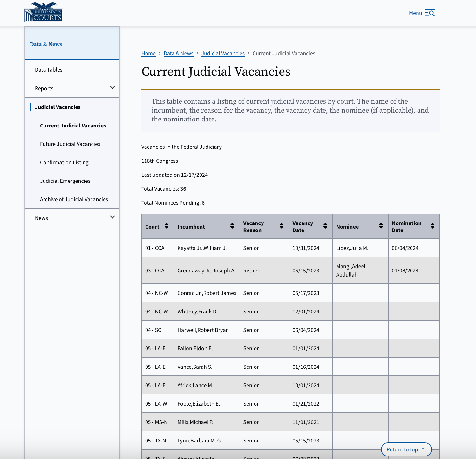The height and width of the screenshot is (459, 476).
Task: Open Current Judicial Vacancies sidebar link
Action: [x=73, y=126]
